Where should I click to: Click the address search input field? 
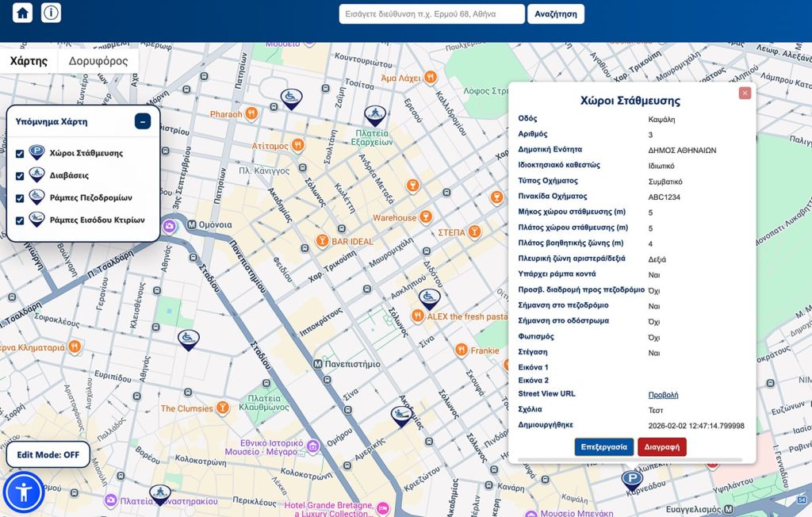click(x=432, y=13)
